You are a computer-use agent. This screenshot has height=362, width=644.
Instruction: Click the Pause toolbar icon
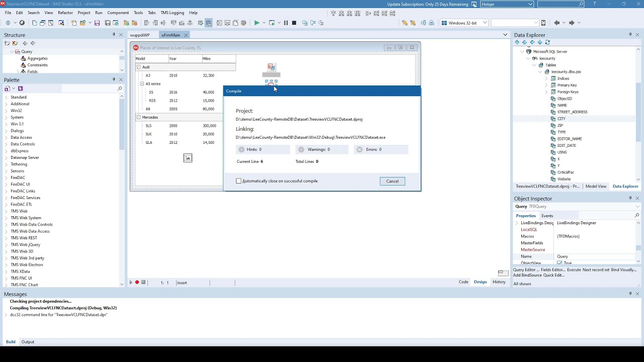coord(286,23)
